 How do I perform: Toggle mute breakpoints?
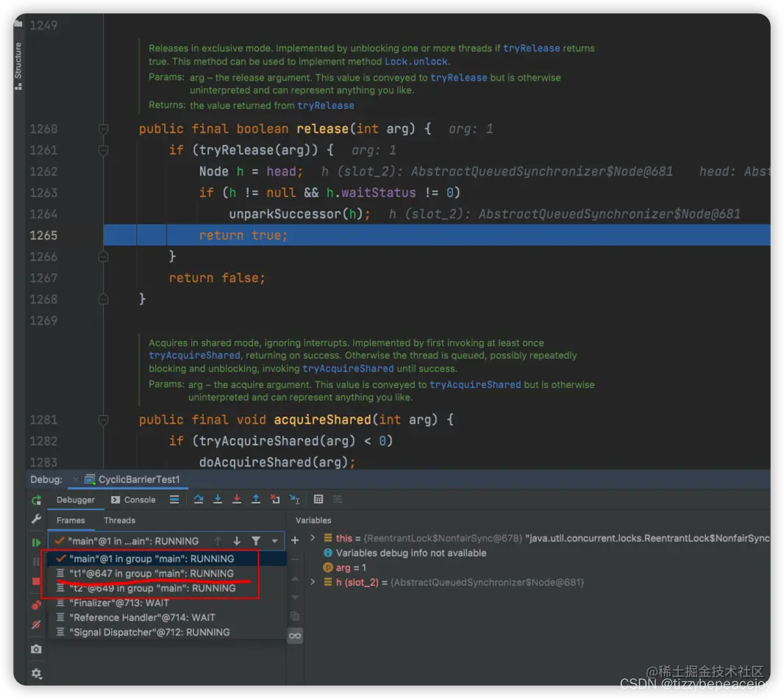coord(37,625)
